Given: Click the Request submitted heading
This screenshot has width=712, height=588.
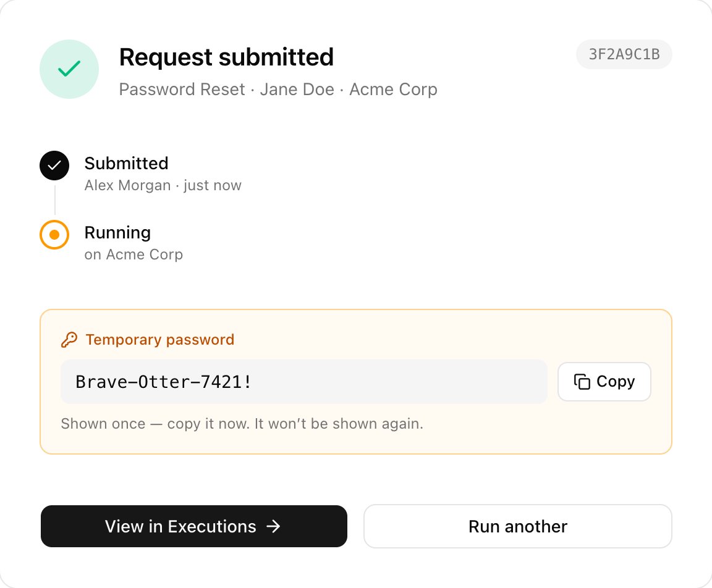Looking at the screenshot, I should [x=226, y=57].
